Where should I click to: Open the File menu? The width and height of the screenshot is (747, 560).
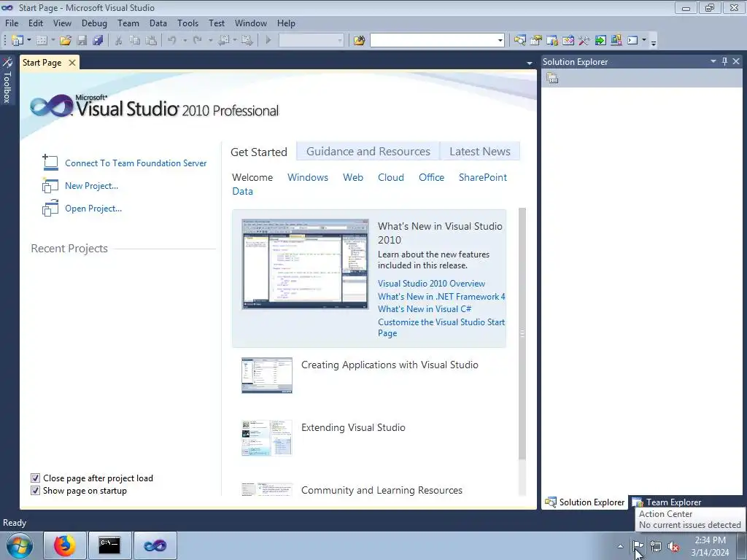(x=12, y=23)
